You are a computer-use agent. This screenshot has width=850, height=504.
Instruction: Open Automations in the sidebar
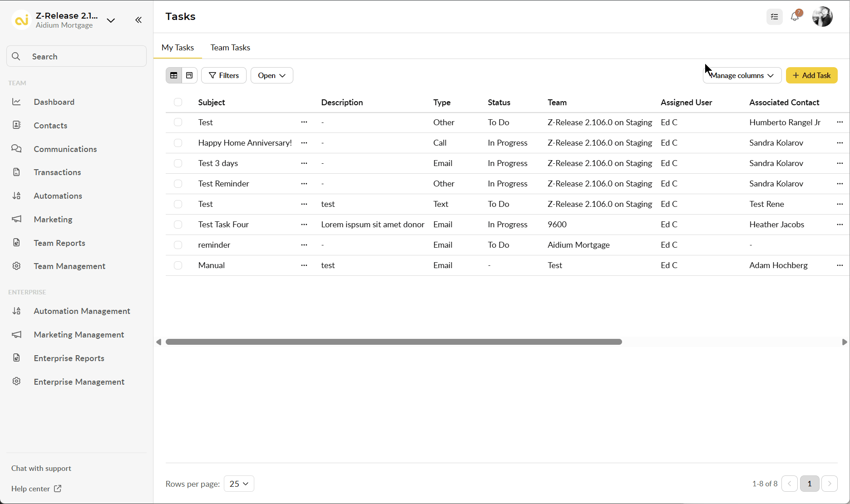point(58,196)
